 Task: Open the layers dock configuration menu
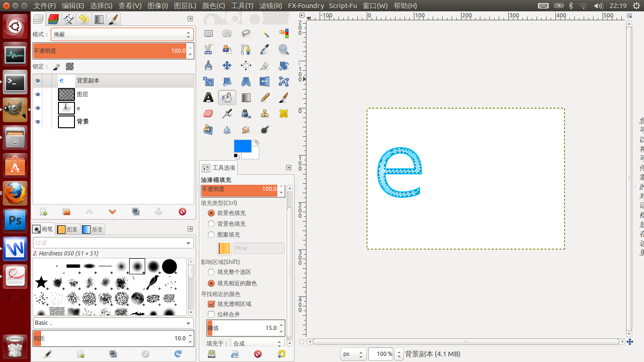pyautogui.click(x=190, y=18)
